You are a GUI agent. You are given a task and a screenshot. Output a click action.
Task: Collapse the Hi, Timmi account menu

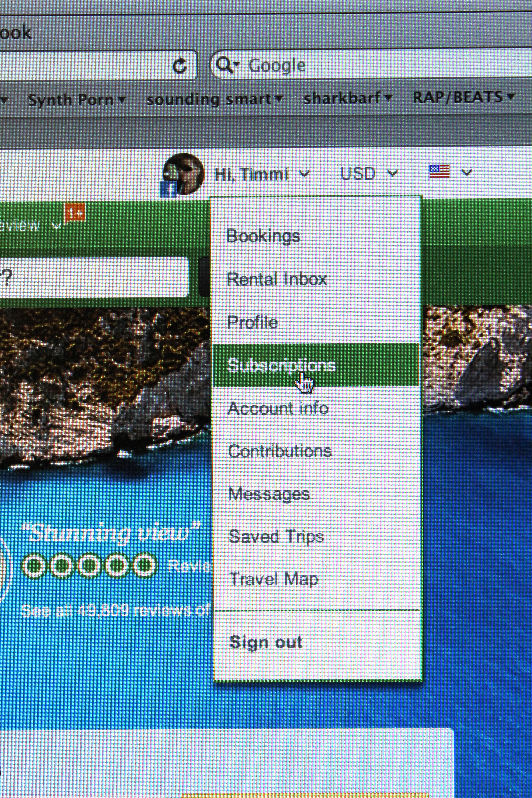(x=262, y=174)
